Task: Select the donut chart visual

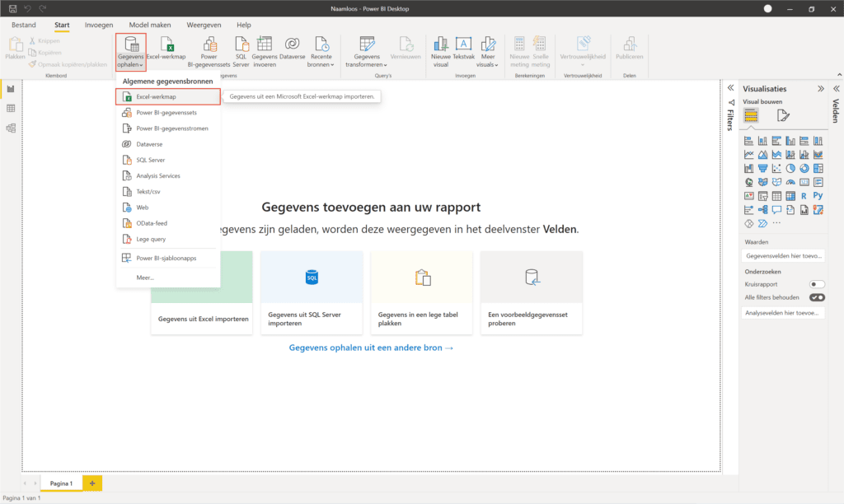Action: tap(804, 168)
